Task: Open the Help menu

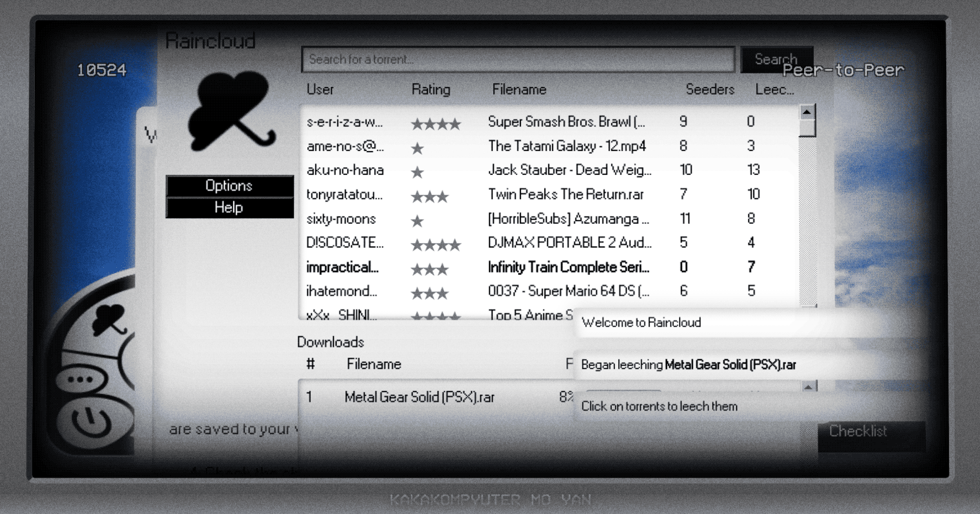Action: click(229, 208)
